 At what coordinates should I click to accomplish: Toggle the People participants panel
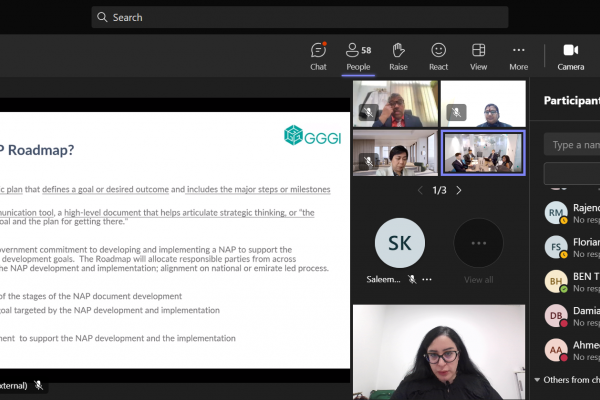(358, 56)
